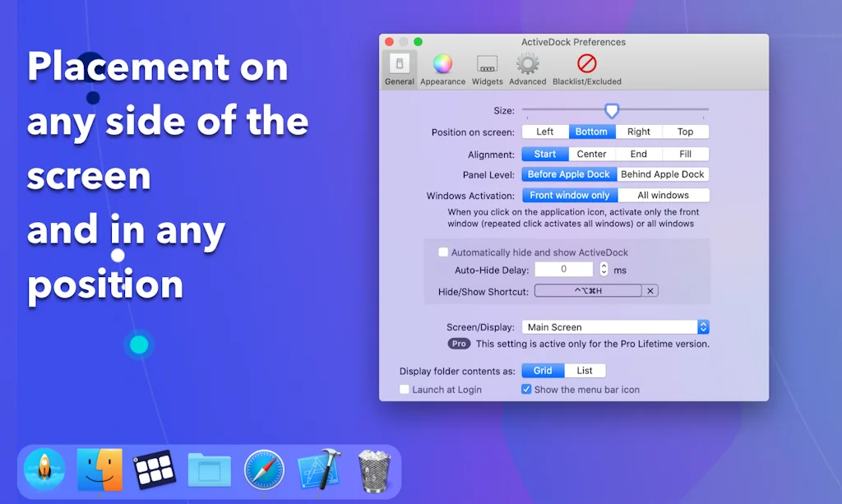Select Behind Apple Dock panel level
The image size is (842, 504).
(x=663, y=173)
